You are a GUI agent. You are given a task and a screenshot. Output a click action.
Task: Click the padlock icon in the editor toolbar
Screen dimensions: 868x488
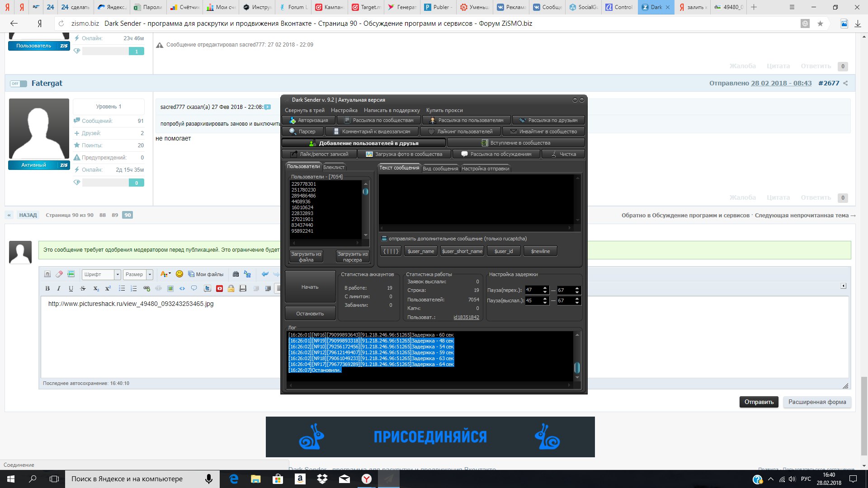click(x=231, y=288)
